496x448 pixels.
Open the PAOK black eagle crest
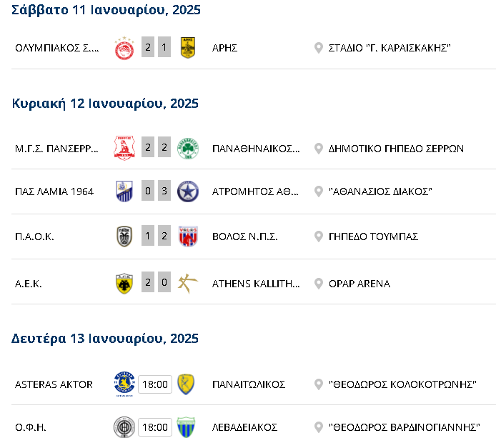[x=124, y=237]
